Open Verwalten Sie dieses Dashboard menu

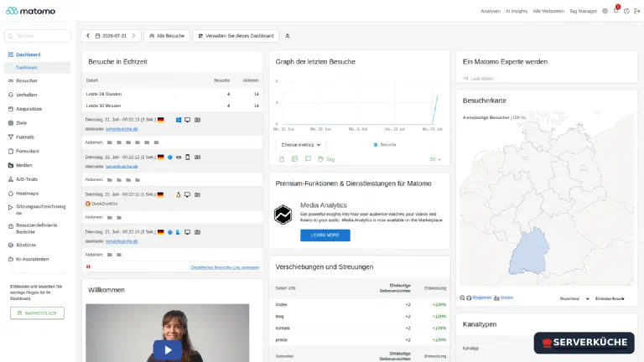pos(236,36)
